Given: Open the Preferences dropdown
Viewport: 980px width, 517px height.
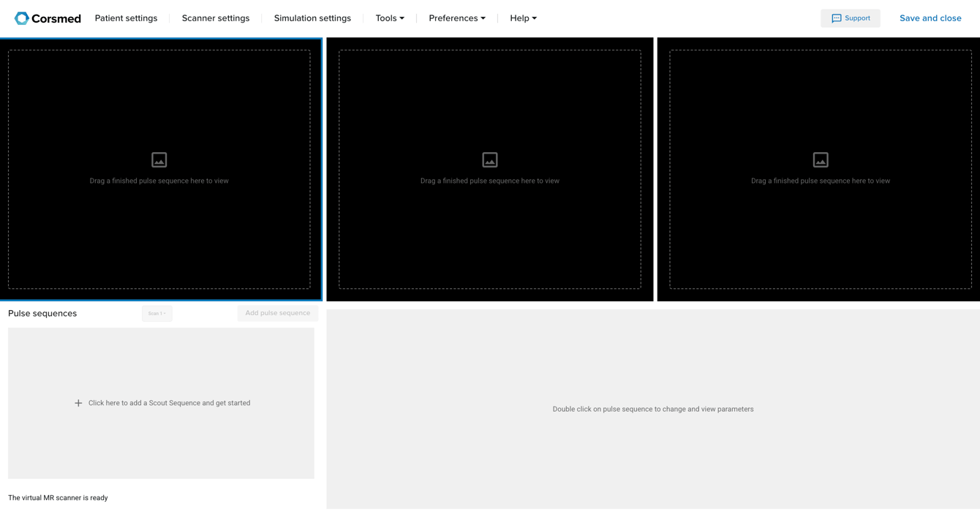Looking at the screenshot, I should pos(457,18).
